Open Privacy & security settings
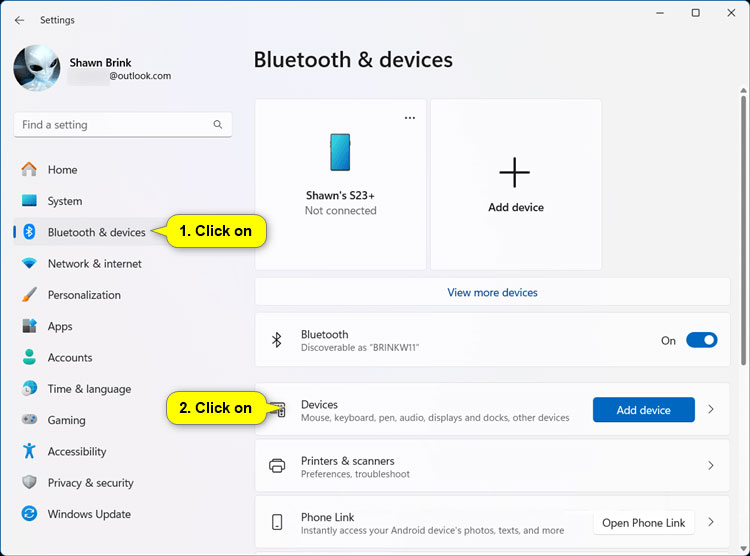This screenshot has width=750, height=556. 90,482
